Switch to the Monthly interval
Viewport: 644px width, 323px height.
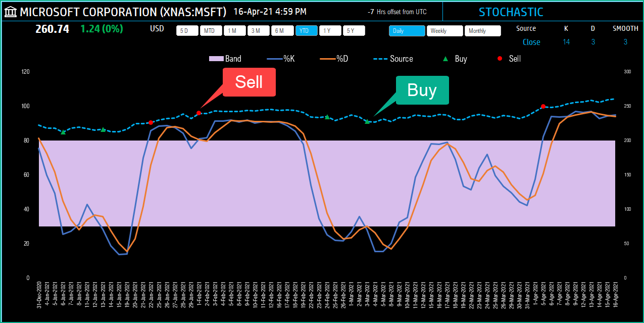(482, 31)
